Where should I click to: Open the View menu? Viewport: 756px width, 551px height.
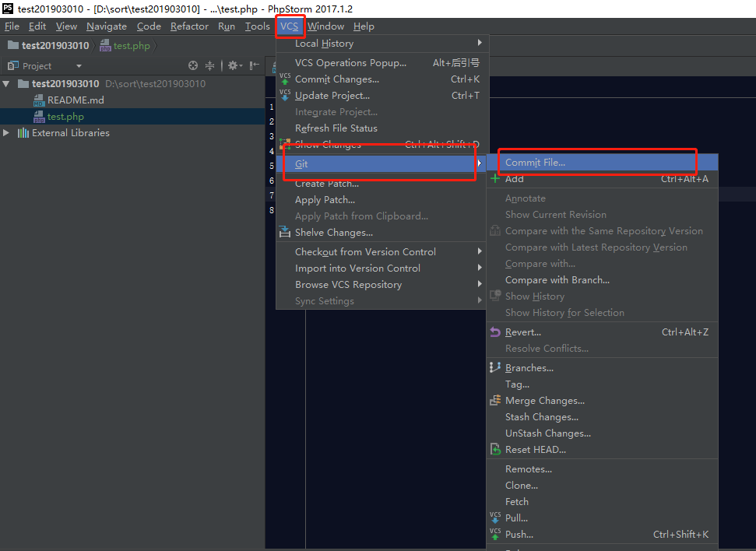tap(66, 26)
